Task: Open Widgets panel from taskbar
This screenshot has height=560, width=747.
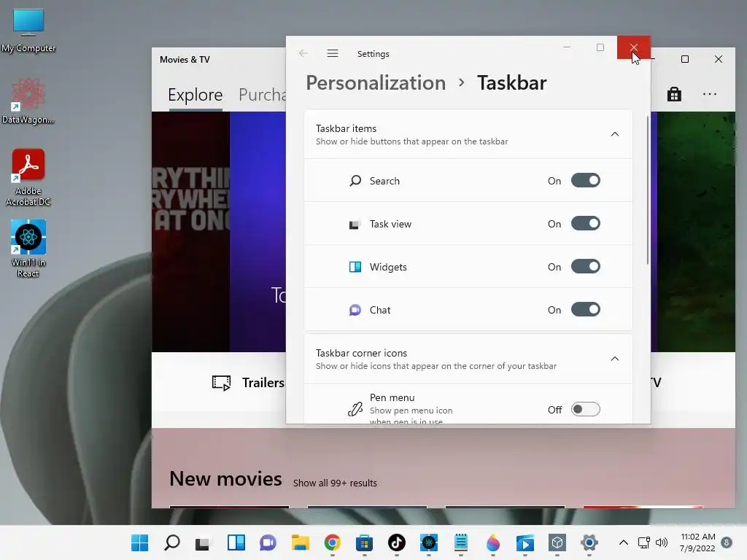Action: pyautogui.click(x=236, y=542)
